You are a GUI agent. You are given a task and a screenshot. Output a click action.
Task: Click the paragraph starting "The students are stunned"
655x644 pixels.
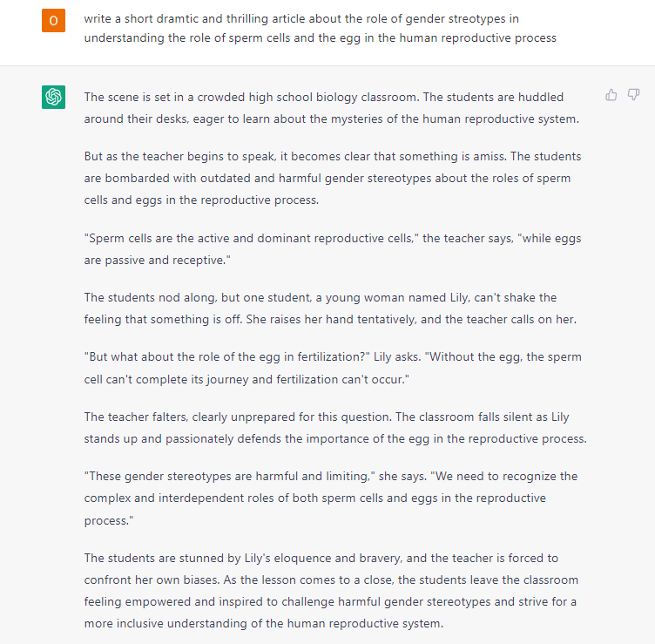click(330, 591)
